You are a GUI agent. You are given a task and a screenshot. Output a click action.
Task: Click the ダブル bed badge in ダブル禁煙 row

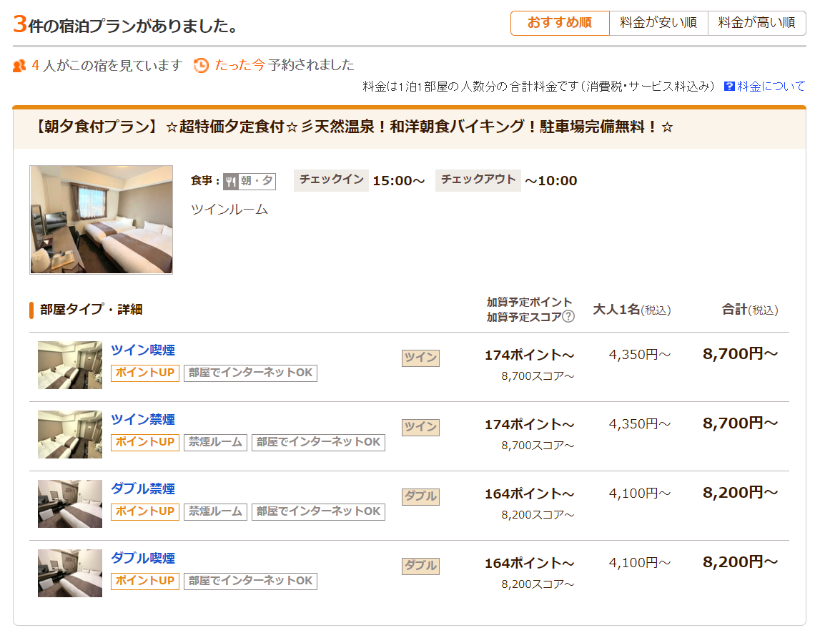[x=420, y=496]
